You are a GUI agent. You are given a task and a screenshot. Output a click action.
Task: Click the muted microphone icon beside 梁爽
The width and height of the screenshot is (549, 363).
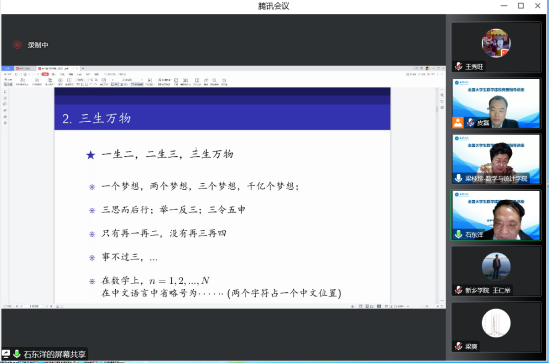pos(459,346)
